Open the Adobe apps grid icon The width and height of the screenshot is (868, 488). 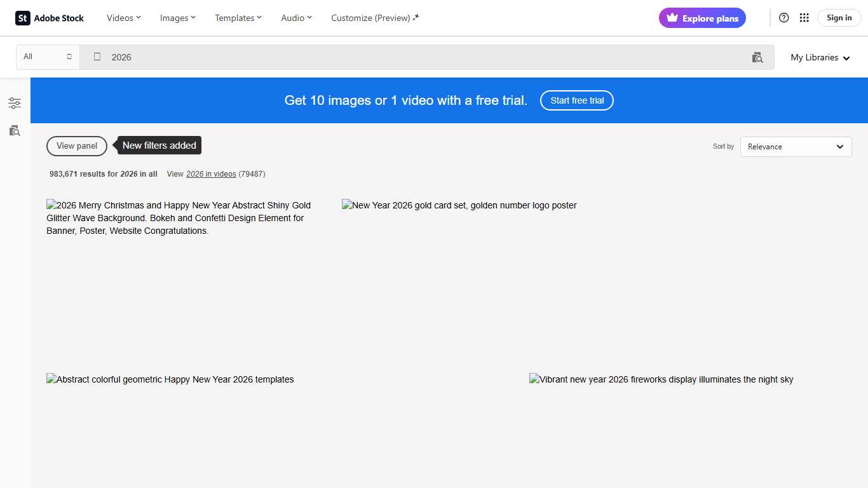click(x=804, y=18)
